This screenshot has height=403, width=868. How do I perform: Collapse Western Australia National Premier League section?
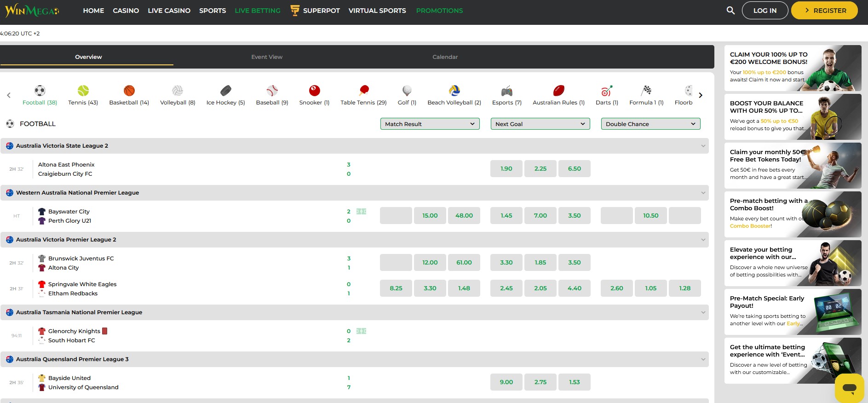703,193
